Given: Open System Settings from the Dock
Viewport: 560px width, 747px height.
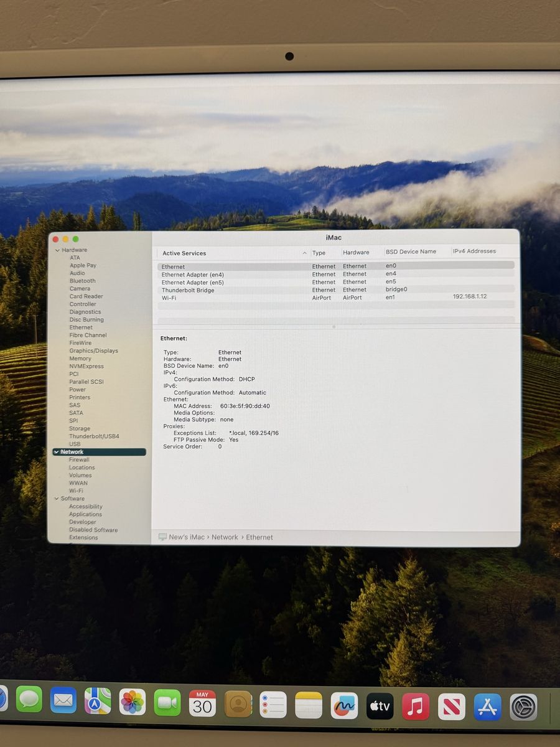Looking at the screenshot, I should pyautogui.click(x=524, y=707).
